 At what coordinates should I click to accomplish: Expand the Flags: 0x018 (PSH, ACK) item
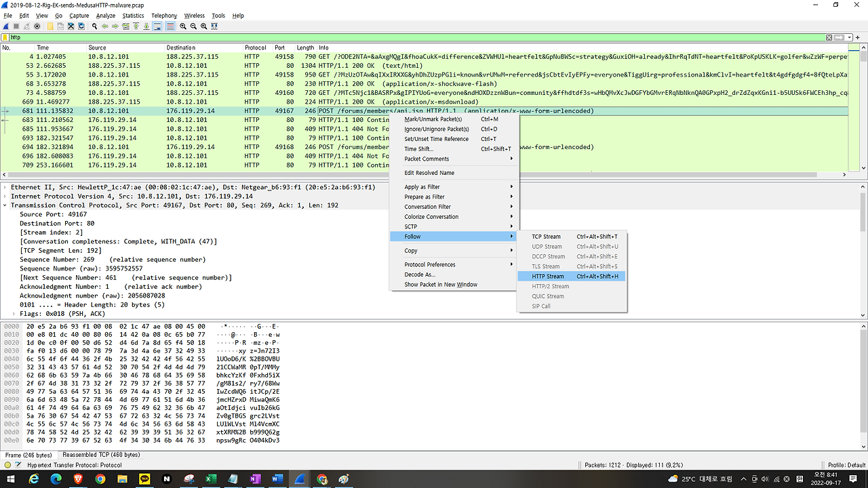coord(14,314)
